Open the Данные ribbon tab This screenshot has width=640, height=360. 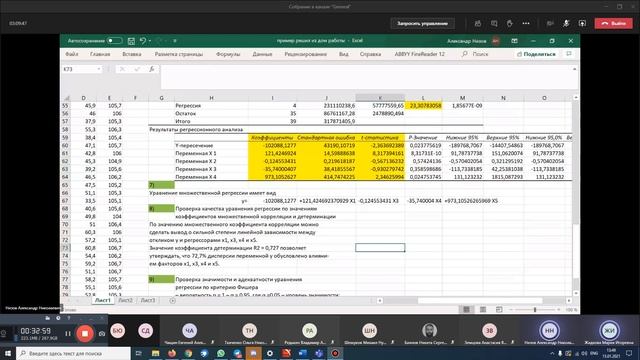tap(262, 54)
